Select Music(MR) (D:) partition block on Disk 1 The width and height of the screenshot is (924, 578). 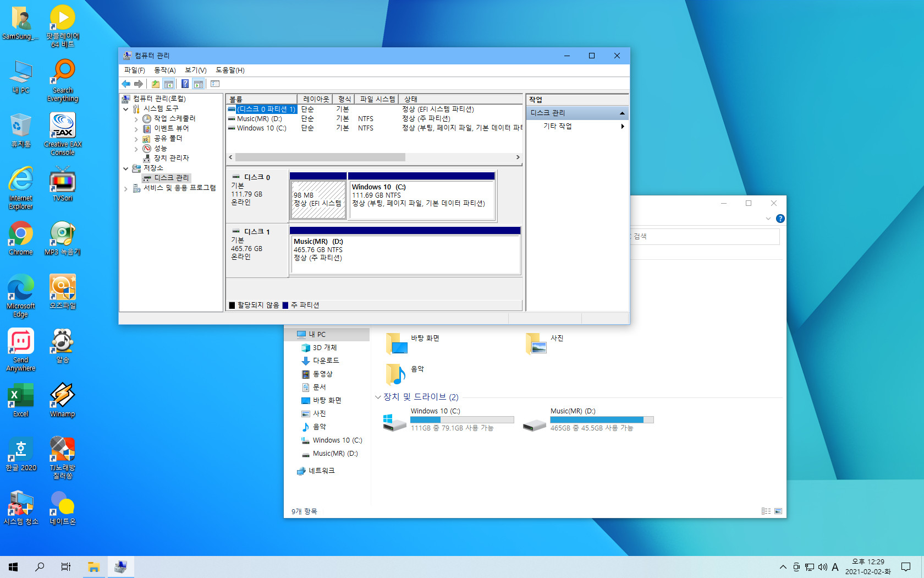point(405,250)
